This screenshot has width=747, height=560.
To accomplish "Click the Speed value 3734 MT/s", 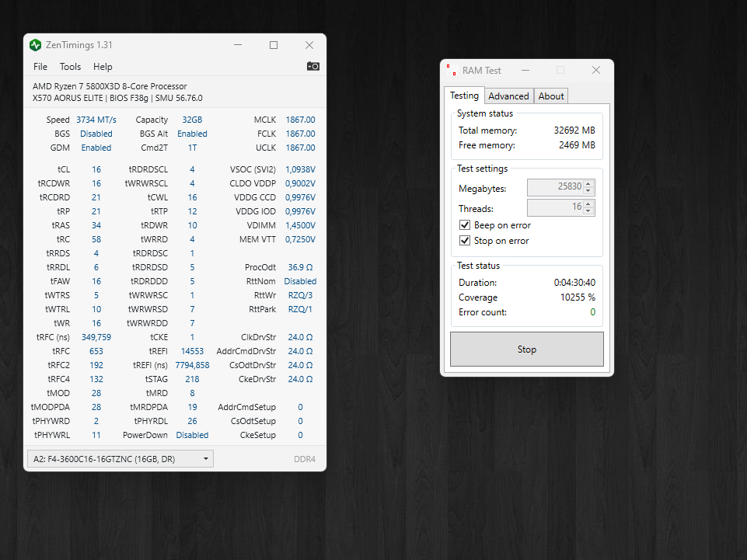I will pyautogui.click(x=96, y=120).
